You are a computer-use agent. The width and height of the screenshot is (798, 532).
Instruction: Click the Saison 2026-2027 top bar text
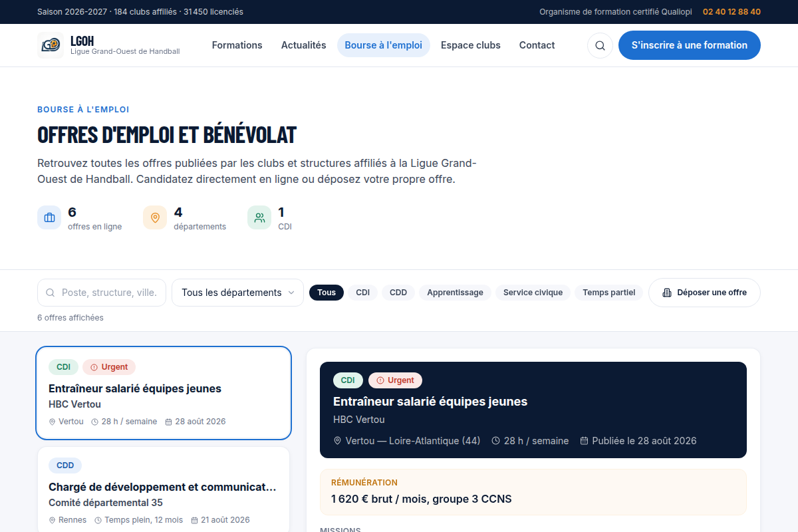point(140,12)
